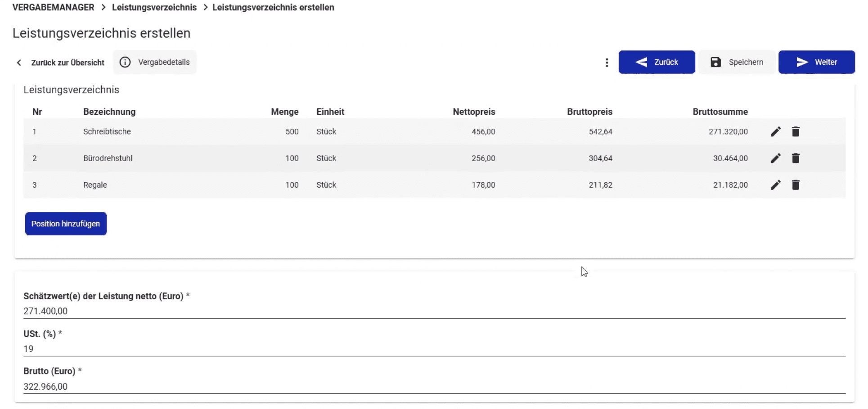Click the Bruttosumme column header
Screen dimensions: 868x409
tap(720, 112)
